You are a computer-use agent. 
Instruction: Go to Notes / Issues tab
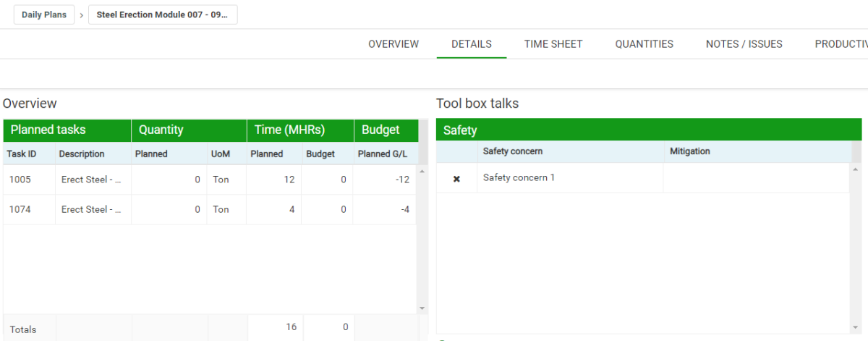coord(744,44)
